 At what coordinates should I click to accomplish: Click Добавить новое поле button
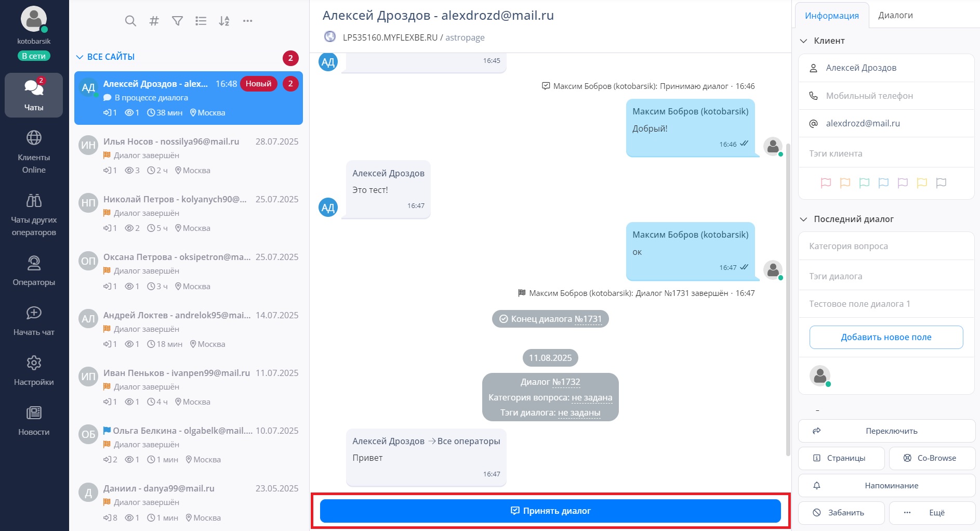886,337
